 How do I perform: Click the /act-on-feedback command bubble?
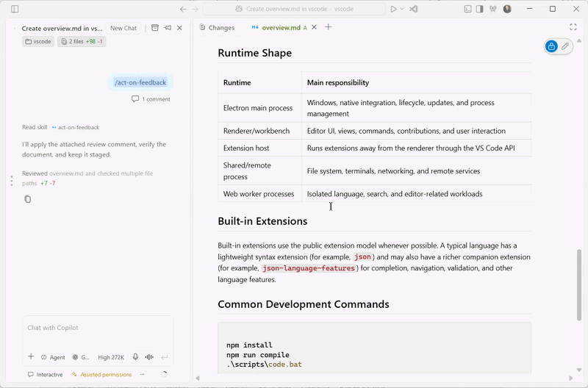coord(140,82)
